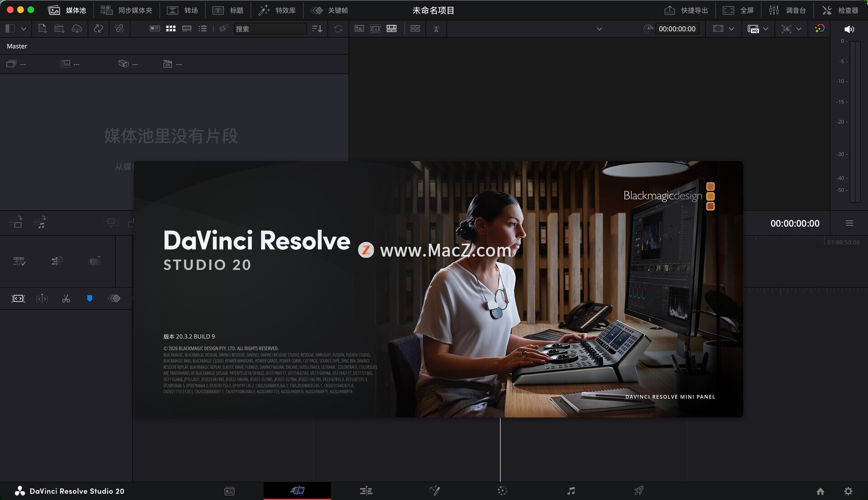
Task: Add a blue marker with flag icon
Action: tap(90, 298)
